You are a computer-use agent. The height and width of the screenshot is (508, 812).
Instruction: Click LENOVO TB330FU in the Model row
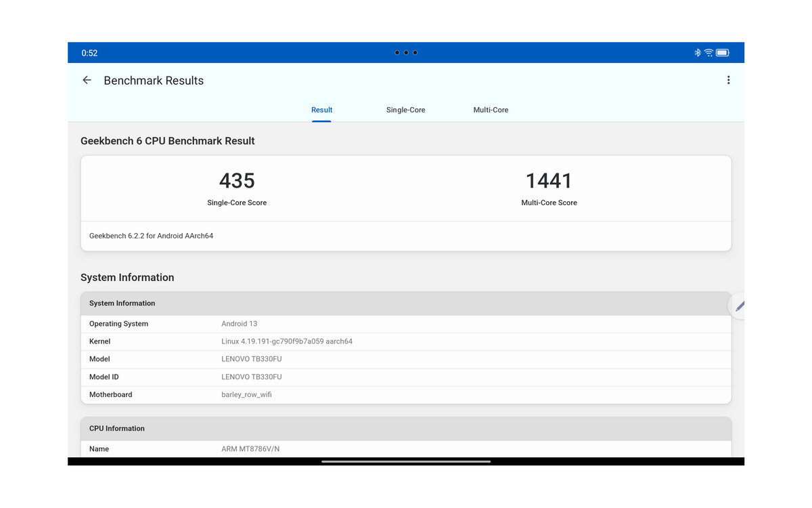(x=251, y=359)
